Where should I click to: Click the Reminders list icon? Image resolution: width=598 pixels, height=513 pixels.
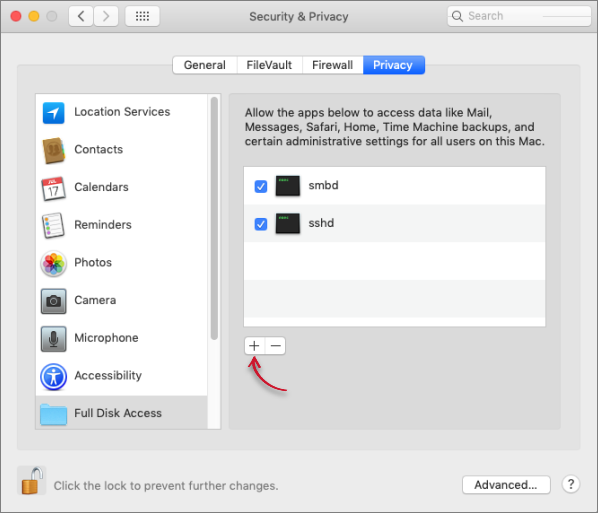[x=53, y=225]
